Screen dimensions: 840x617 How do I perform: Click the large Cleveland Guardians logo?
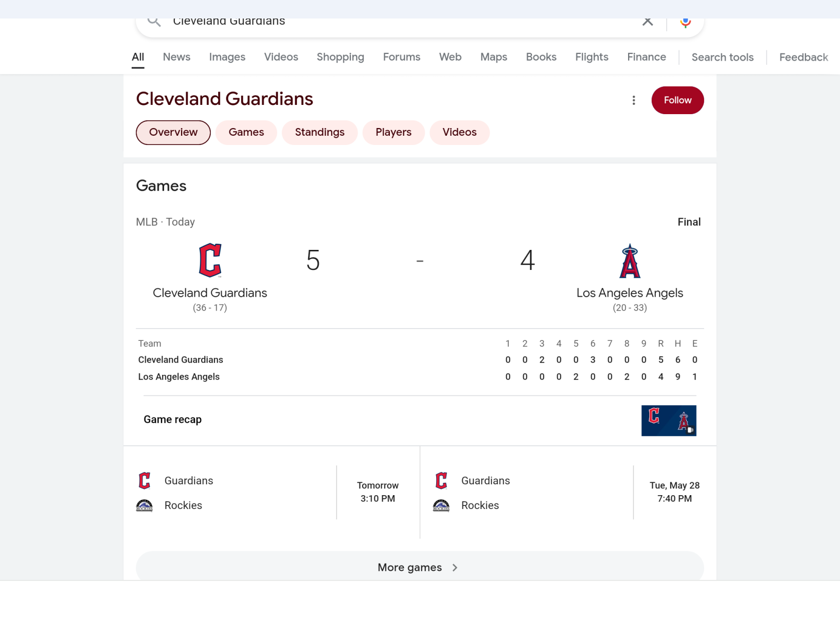pos(210,260)
